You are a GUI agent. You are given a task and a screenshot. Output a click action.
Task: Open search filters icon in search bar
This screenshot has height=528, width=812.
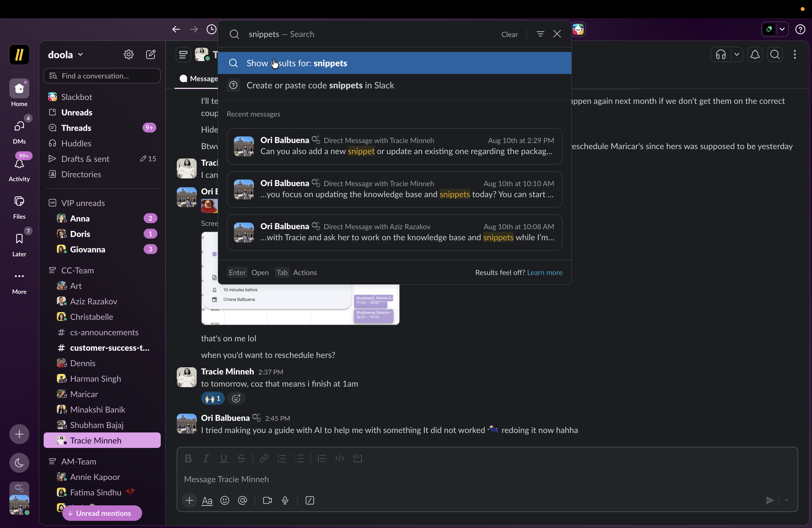[x=540, y=34]
